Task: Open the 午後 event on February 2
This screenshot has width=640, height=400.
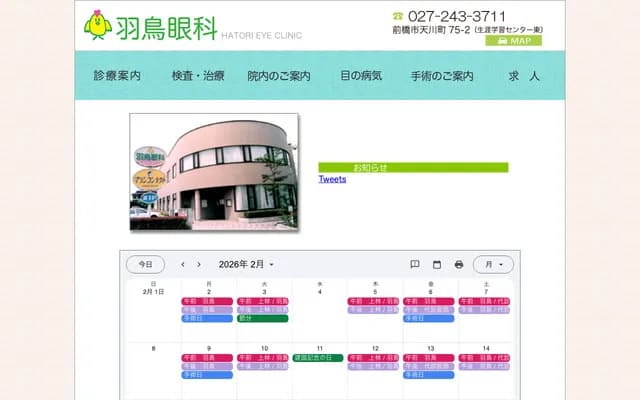Action: tap(207, 310)
